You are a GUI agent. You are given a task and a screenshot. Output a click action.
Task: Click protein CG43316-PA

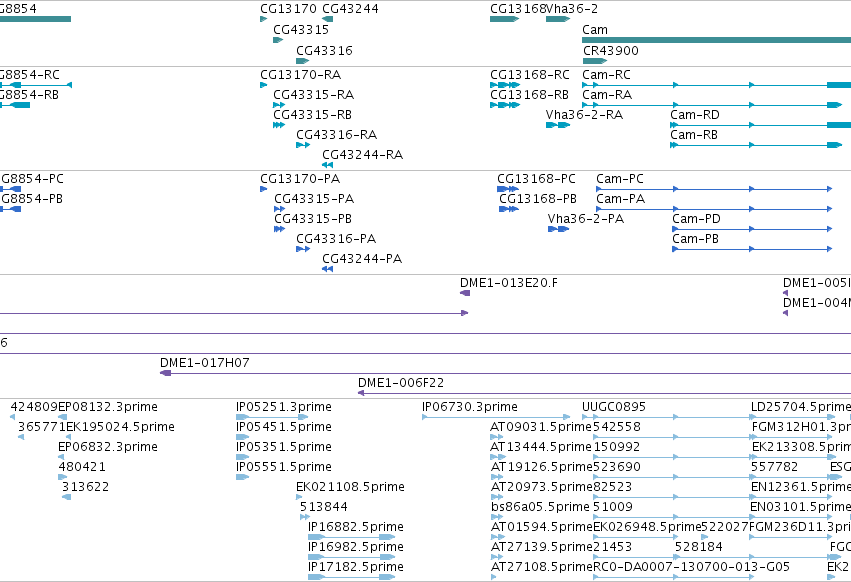303,249
